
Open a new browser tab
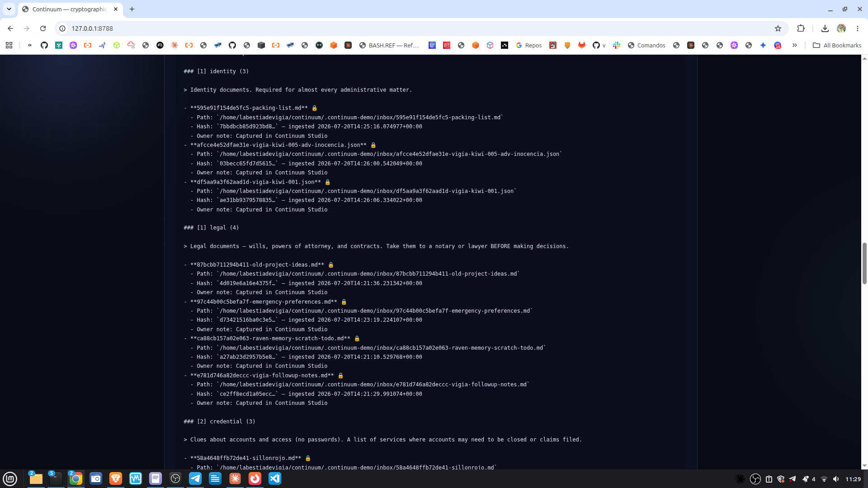click(x=132, y=9)
